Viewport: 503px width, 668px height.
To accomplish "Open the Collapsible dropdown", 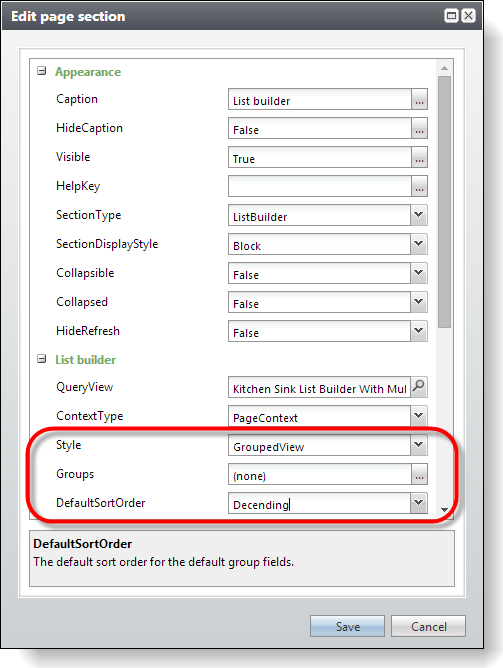I will pos(419,273).
